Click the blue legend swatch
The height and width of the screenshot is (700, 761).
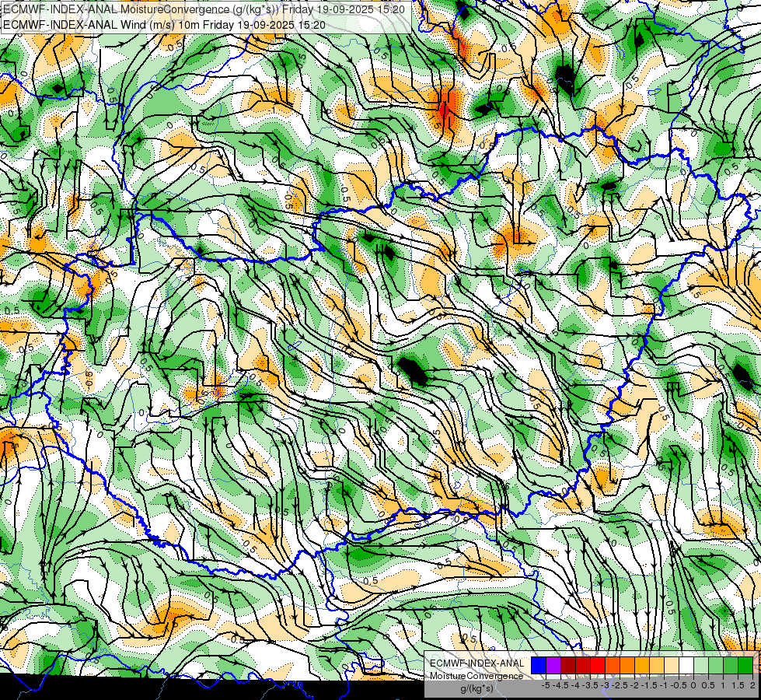[539, 665]
